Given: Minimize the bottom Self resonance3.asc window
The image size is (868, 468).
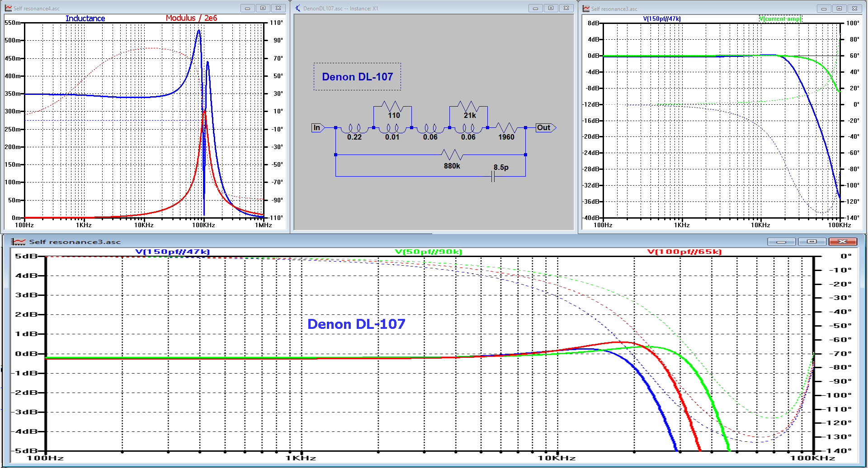Looking at the screenshot, I should click(x=781, y=242).
